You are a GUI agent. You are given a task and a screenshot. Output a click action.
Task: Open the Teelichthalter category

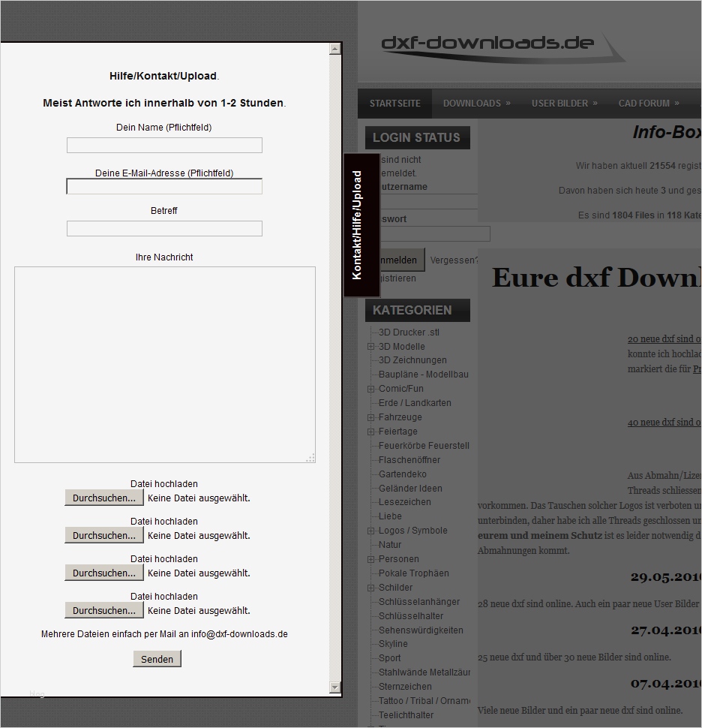pos(406,715)
